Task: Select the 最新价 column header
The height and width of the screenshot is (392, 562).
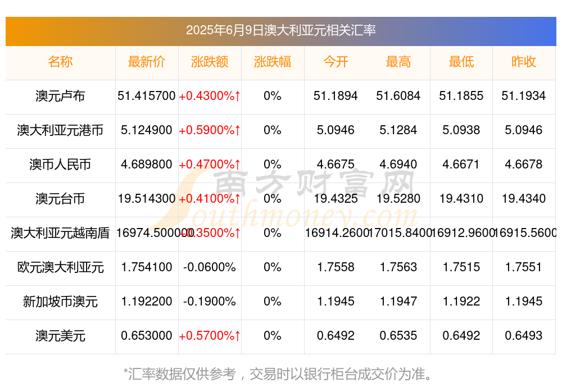Action: [x=147, y=62]
